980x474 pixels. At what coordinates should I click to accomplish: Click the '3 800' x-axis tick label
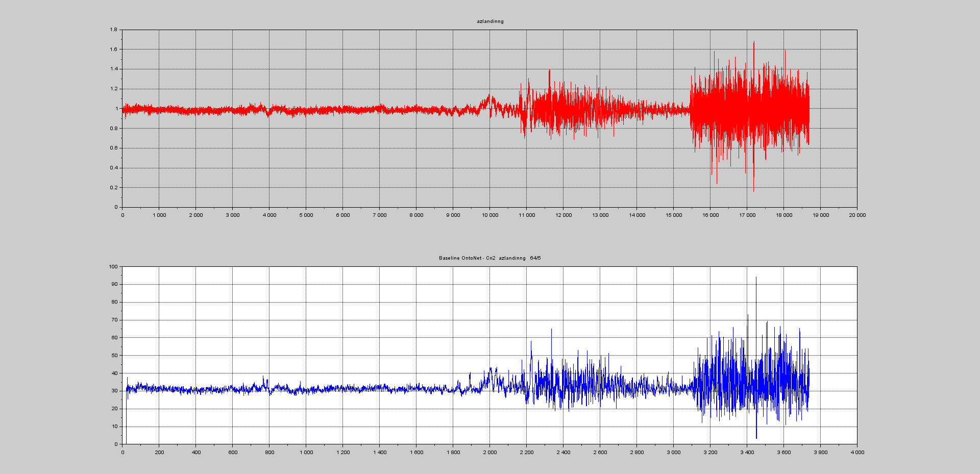coord(820,453)
